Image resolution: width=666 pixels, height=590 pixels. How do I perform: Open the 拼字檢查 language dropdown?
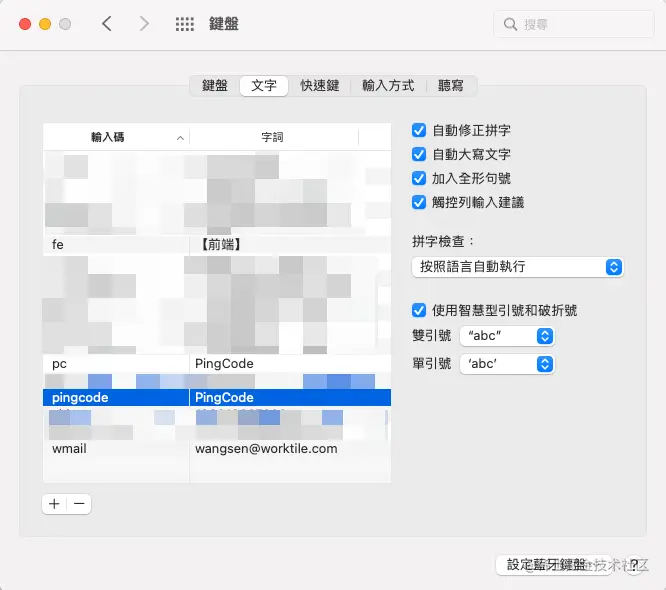[x=517, y=267]
